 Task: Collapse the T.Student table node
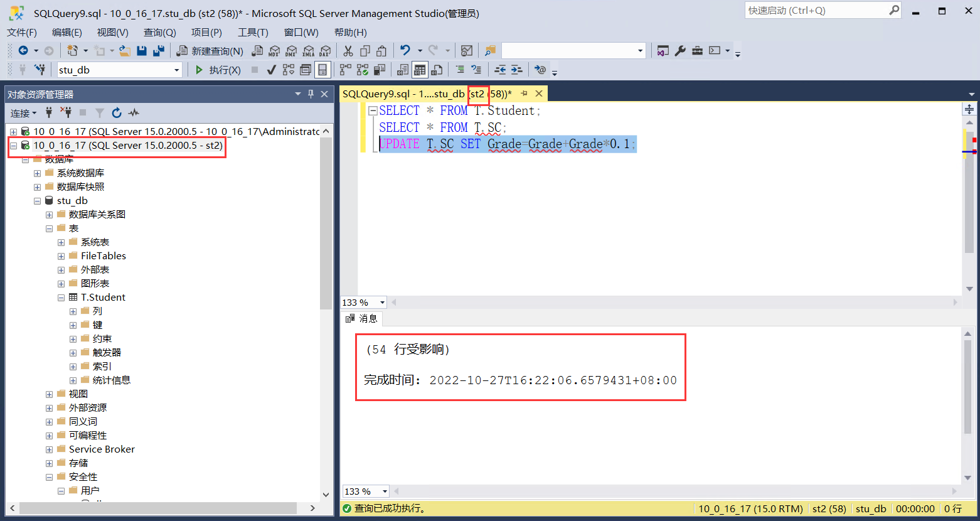coord(61,298)
